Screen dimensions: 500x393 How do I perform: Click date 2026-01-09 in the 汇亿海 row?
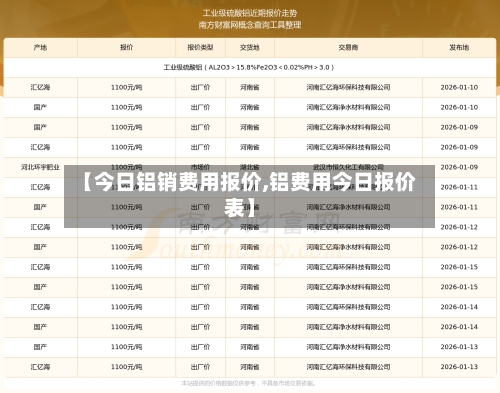[459, 147]
